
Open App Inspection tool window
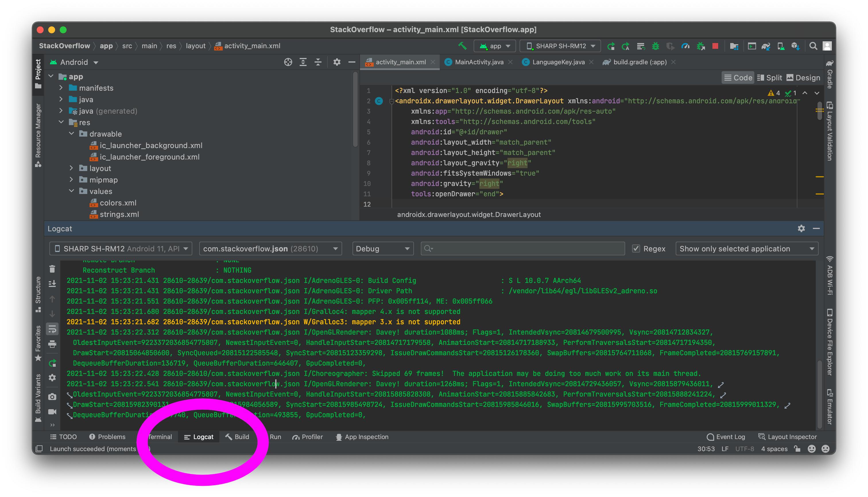362,437
